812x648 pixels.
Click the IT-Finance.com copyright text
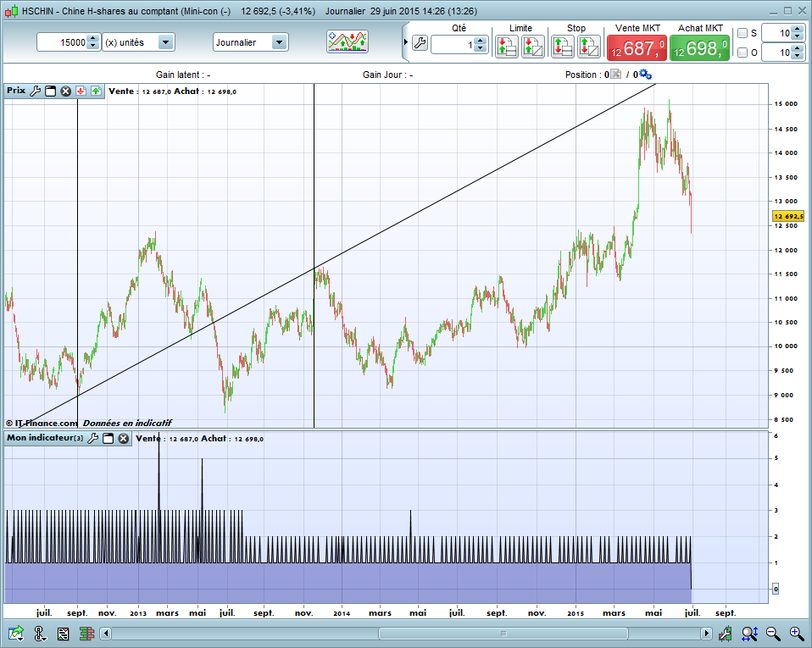point(41,423)
